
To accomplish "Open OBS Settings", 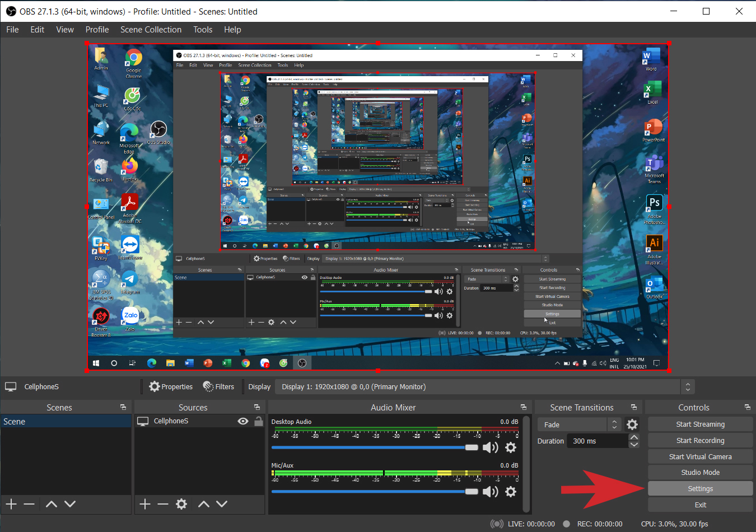I will coord(700,488).
